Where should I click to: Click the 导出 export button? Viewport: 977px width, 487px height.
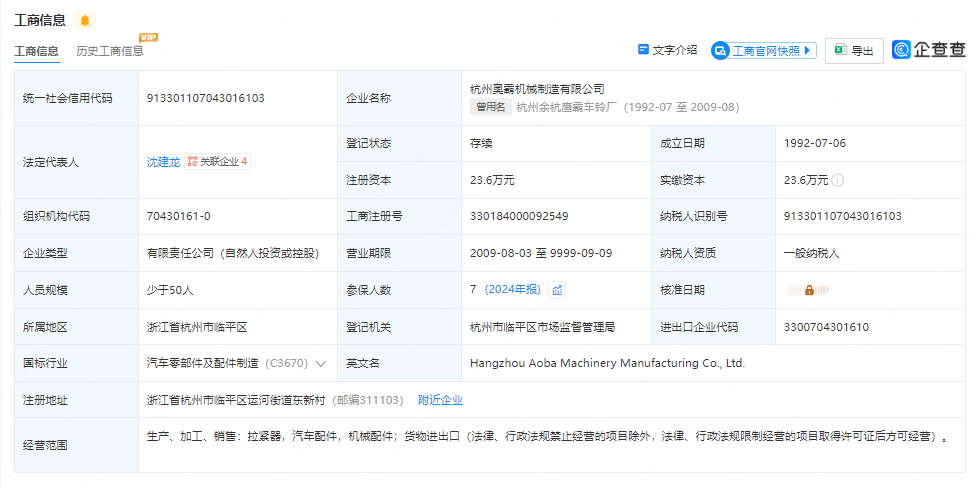coord(854,51)
